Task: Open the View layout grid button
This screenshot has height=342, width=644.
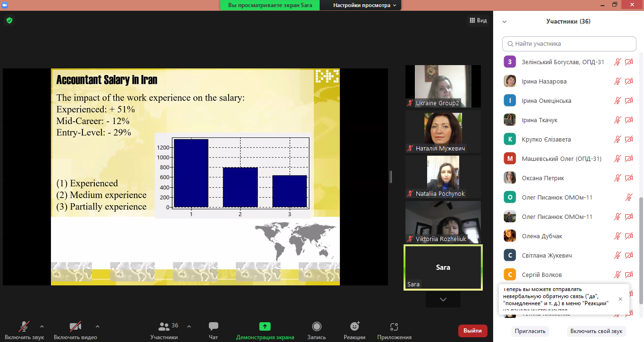Action: 478,20
